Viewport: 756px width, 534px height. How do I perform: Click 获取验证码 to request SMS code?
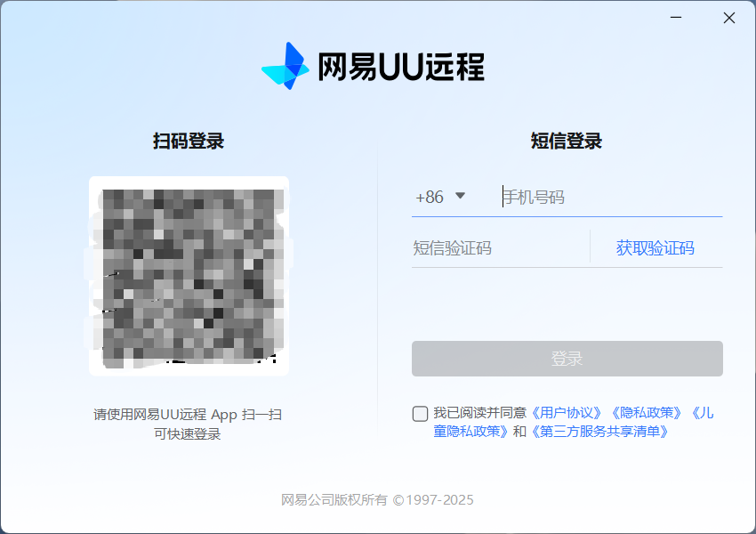click(x=655, y=248)
